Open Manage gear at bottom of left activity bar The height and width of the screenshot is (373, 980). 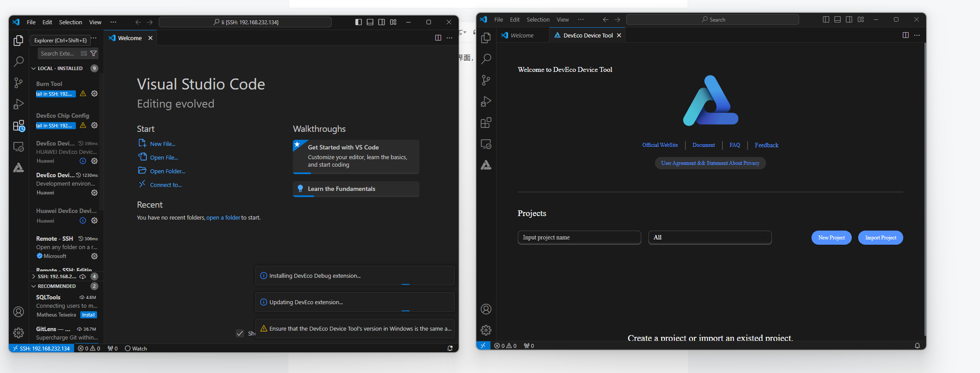19,332
